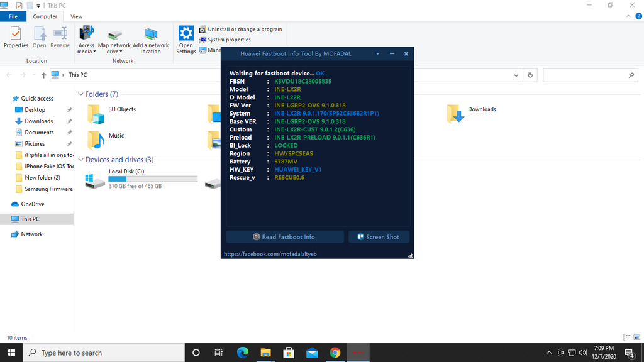
Task: Click Add a network location icon
Action: pos(151,41)
